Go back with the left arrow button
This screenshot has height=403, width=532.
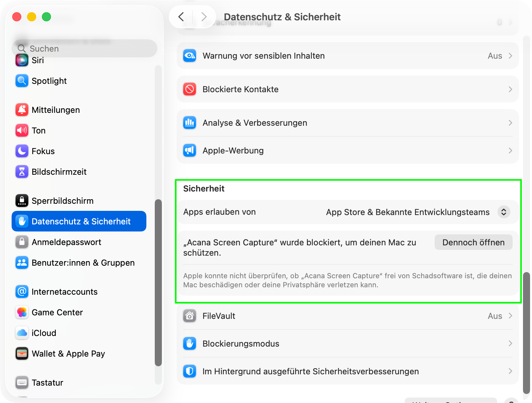[181, 17]
